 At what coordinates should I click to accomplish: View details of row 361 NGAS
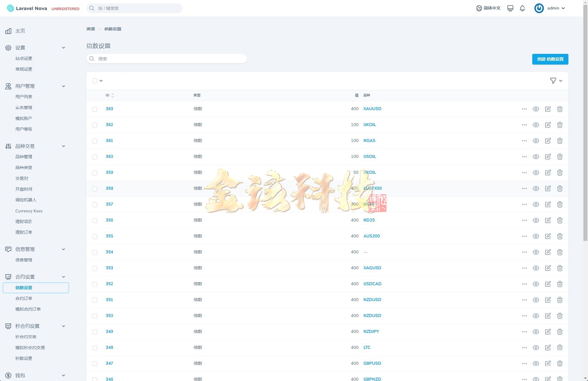tap(536, 141)
